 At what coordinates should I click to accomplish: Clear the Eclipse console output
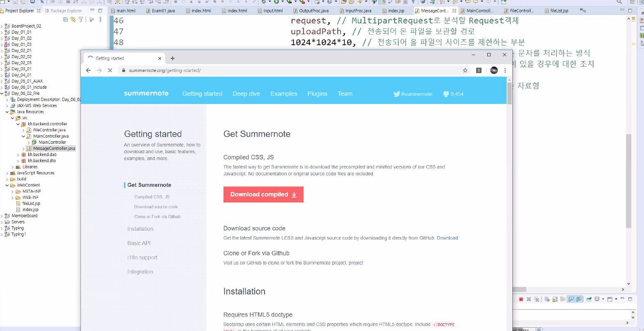click(547, 299)
